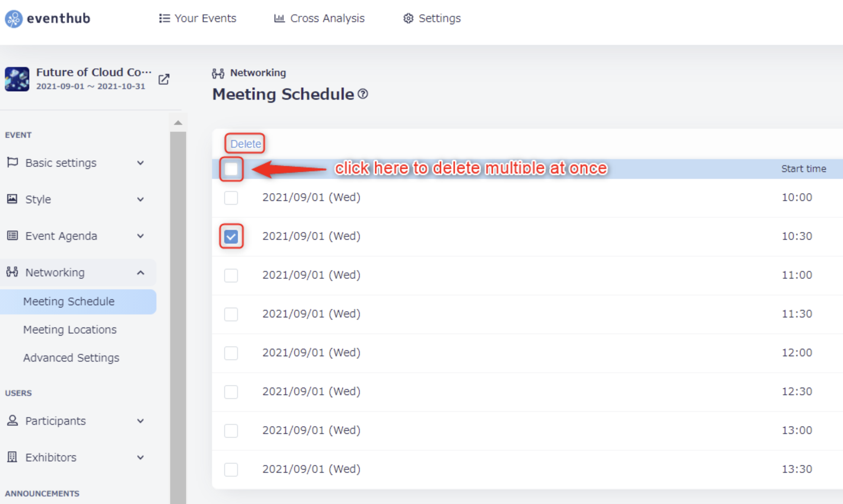Expand the Basic settings section chevron

coord(140,163)
